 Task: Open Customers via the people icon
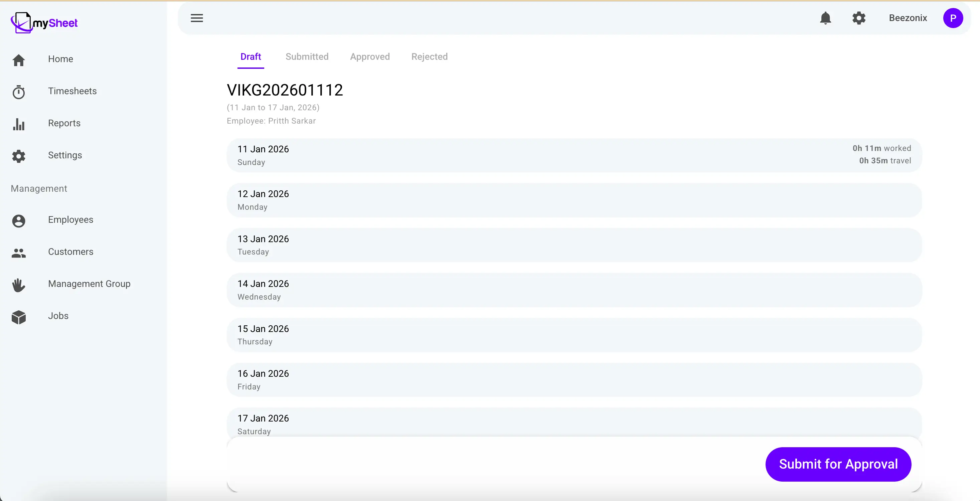pos(19,253)
